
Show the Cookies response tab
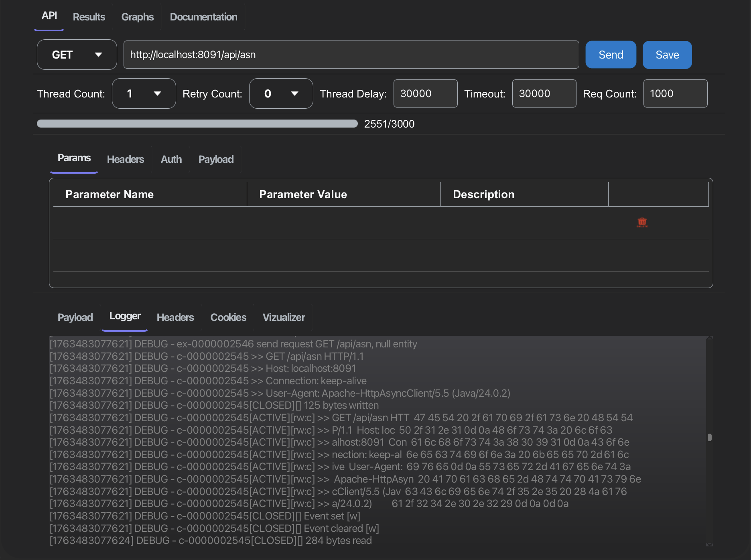pyautogui.click(x=228, y=317)
